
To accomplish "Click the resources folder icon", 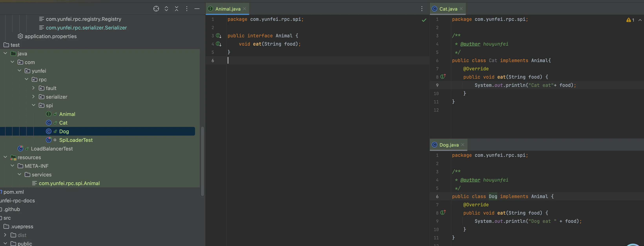I will [x=14, y=158].
